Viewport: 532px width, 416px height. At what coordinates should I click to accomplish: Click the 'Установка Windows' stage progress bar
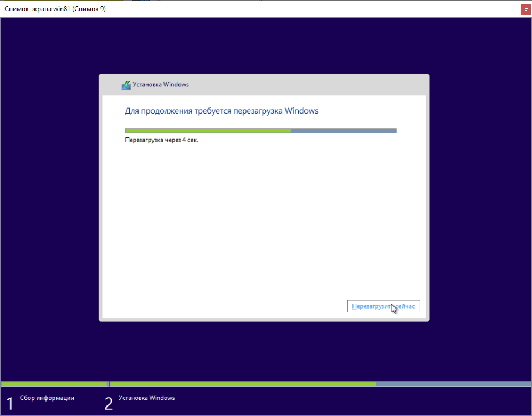320,384
